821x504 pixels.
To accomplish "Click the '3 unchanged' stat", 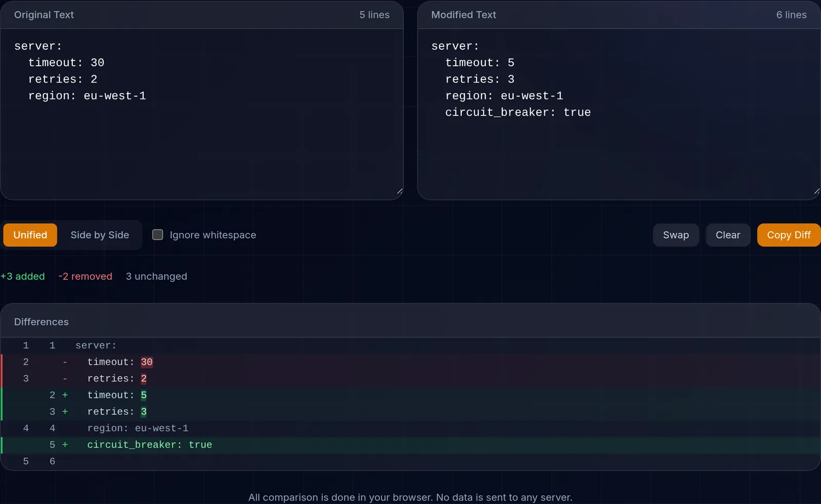I will [x=157, y=276].
